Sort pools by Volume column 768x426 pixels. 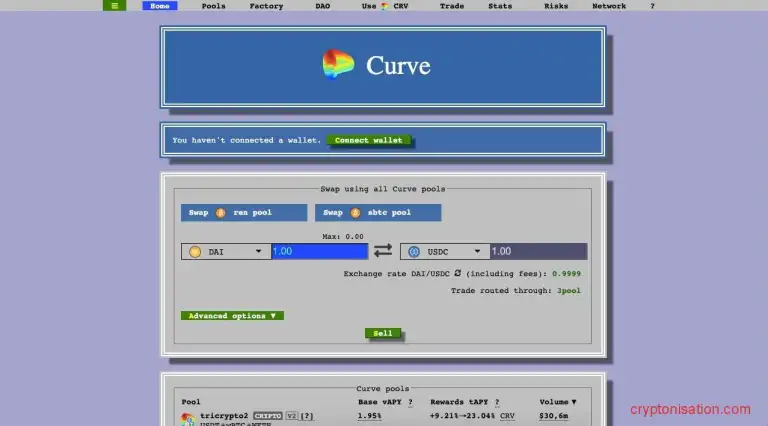[557, 402]
